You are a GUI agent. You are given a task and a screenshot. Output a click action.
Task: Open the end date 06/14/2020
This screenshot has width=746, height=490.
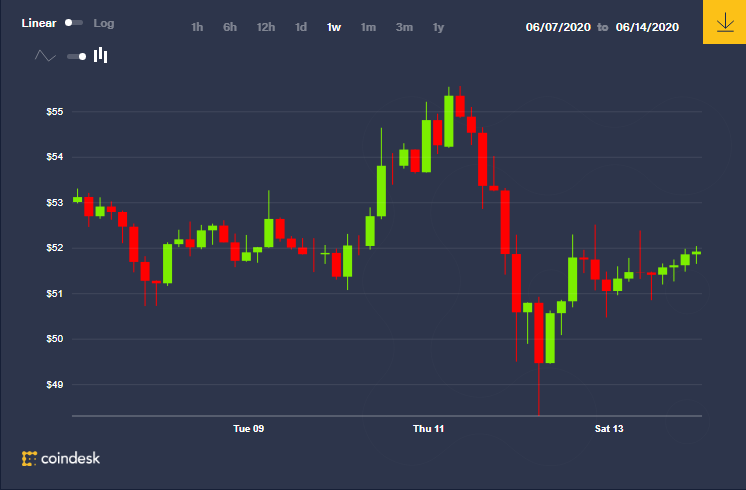pyautogui.click(x=647, y=27)
